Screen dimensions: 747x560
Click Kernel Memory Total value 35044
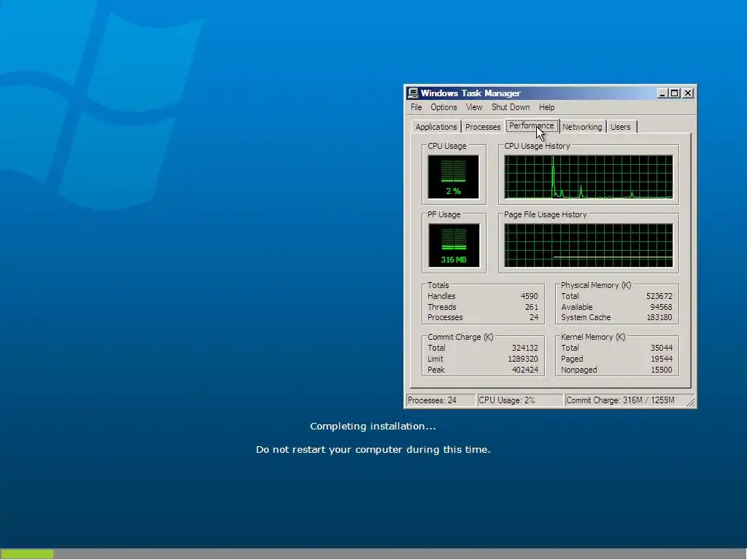point(662,348)
